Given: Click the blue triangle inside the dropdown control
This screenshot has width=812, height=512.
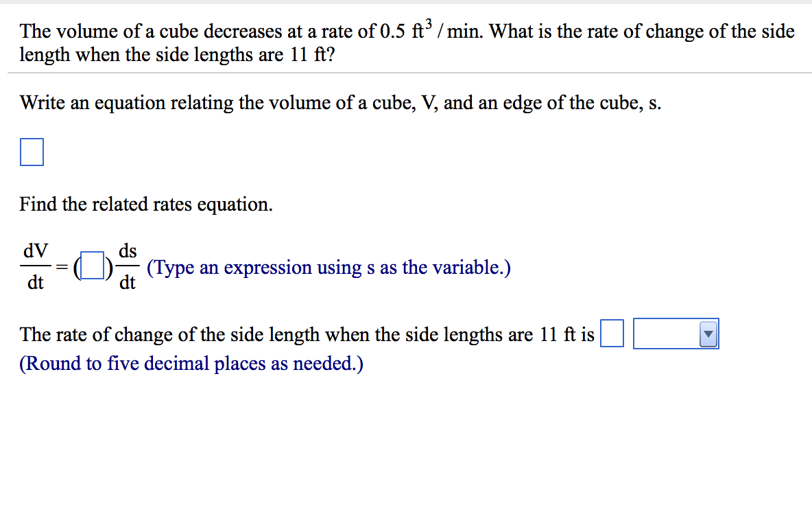Looking at the screenshot, I should 707,334.
